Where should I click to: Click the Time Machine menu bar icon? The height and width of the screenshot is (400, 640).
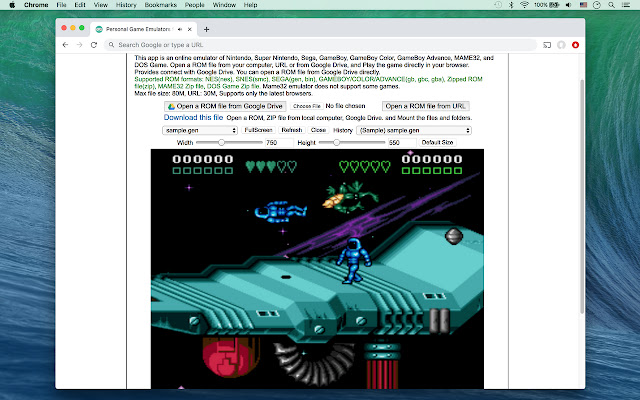point(498,5)
